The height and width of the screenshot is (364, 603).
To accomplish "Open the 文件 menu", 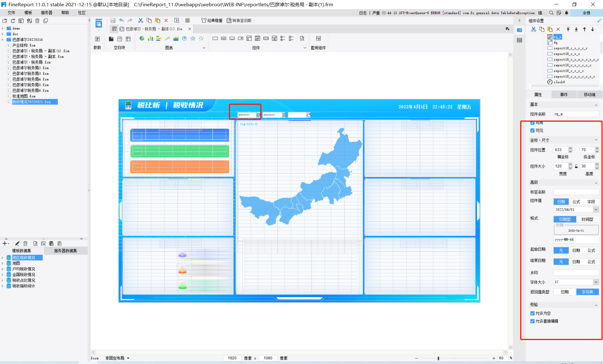I will (11, 13).
